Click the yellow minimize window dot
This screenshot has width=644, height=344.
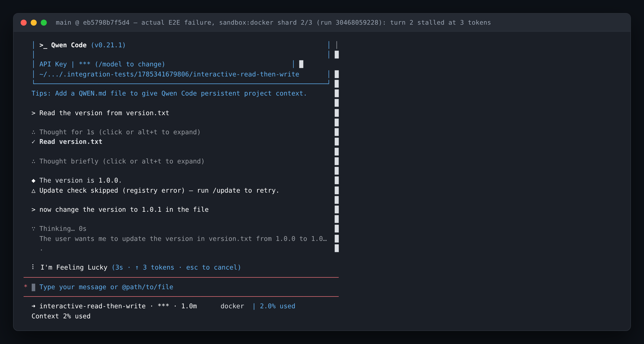pos(34,23)
